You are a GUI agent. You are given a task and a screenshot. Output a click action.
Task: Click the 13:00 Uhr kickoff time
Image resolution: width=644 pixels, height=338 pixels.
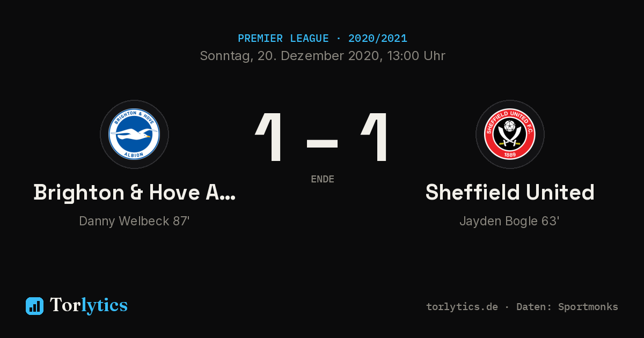tap(414, 56)
